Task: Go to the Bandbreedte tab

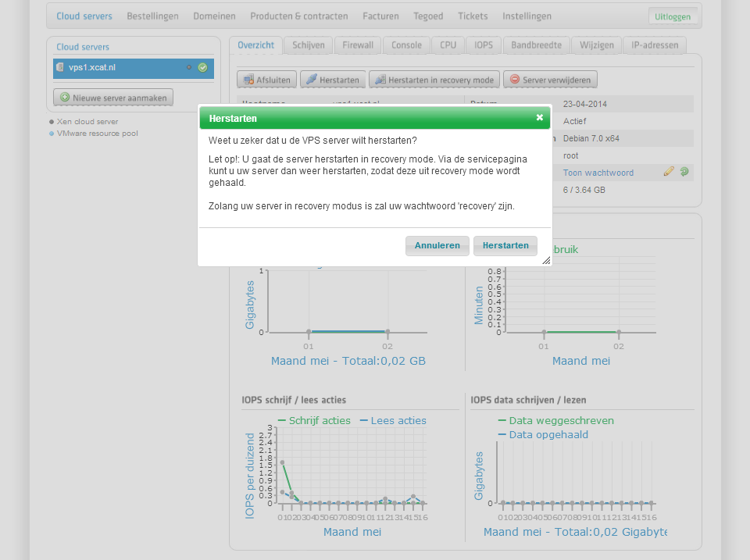Action: [536, 45]
